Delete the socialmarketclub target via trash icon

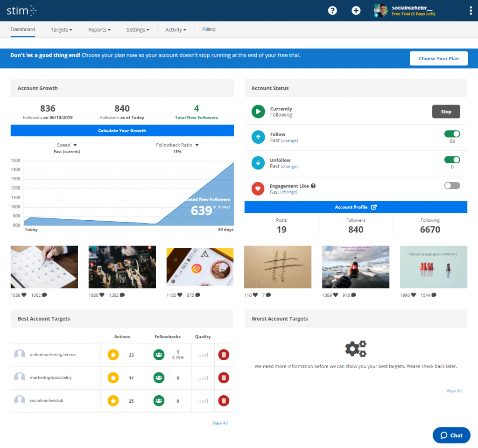point(223,400)
